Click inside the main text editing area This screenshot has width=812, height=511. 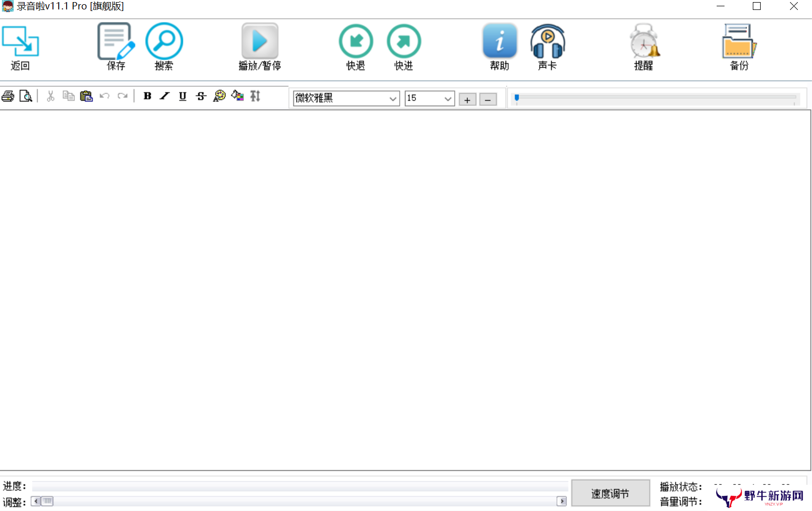click(405, 290)
